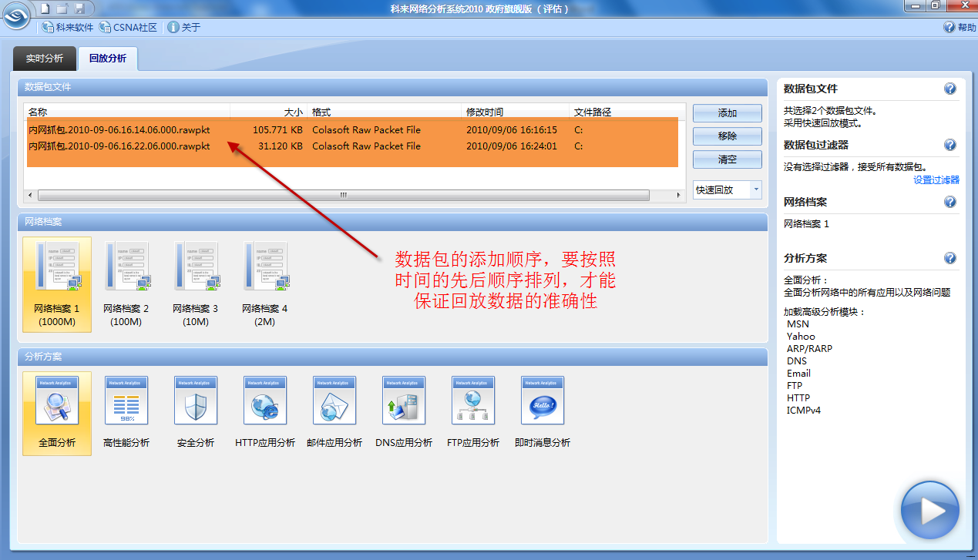Image resolution: width=978 pixels, height=560 pixels.
Task: Sort by the 修改时间 column header
Action: (x=516, y=112)
